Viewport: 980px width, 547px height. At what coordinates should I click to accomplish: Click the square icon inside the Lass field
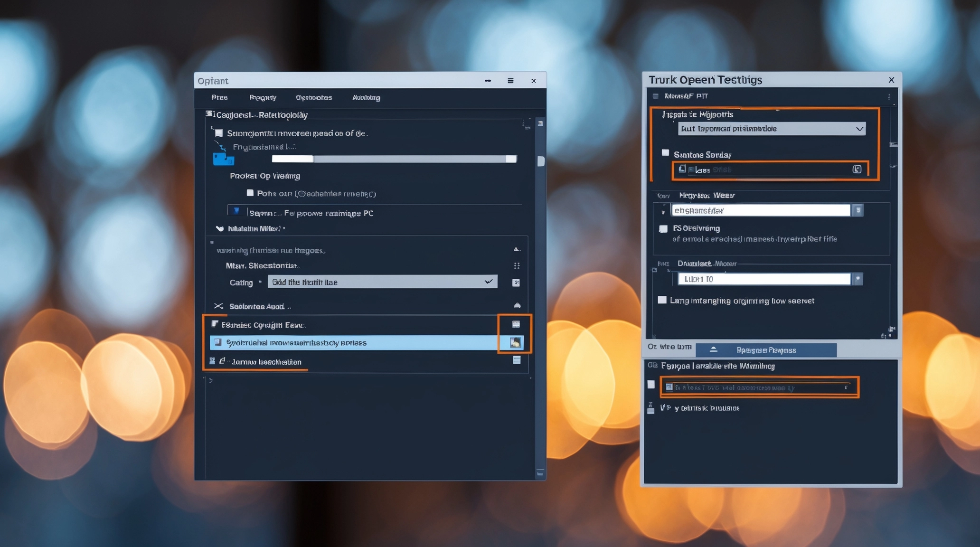coord(857,170)
